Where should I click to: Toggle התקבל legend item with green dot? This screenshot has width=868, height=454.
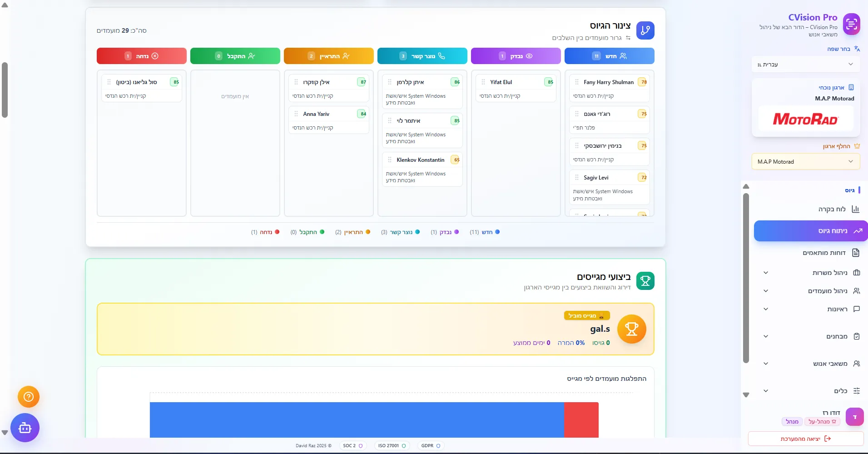pos(308,232)
